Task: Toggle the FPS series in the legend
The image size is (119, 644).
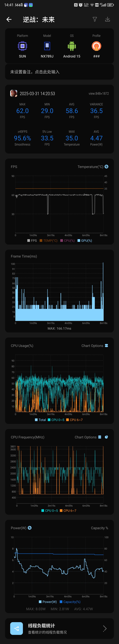Action: (32, 241)
